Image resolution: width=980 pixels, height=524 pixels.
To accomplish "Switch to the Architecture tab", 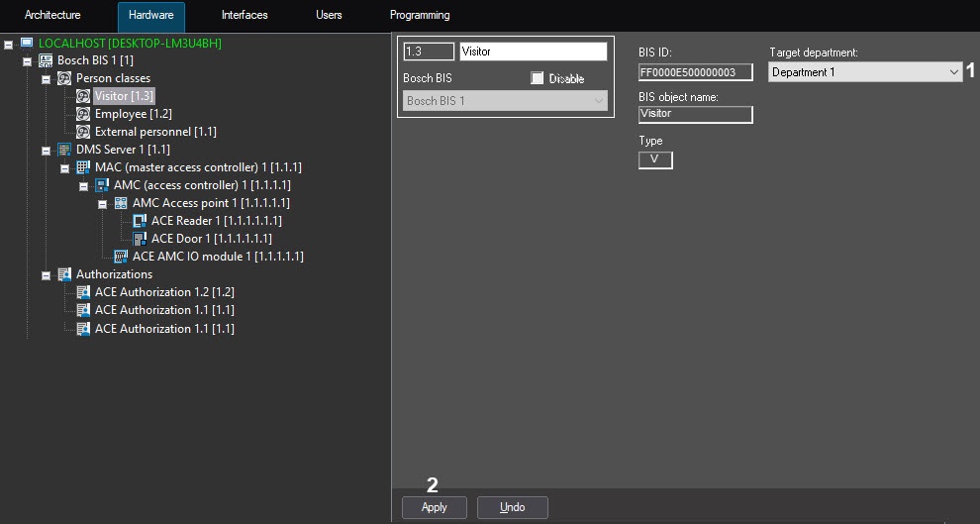I will tap(52, 15).
